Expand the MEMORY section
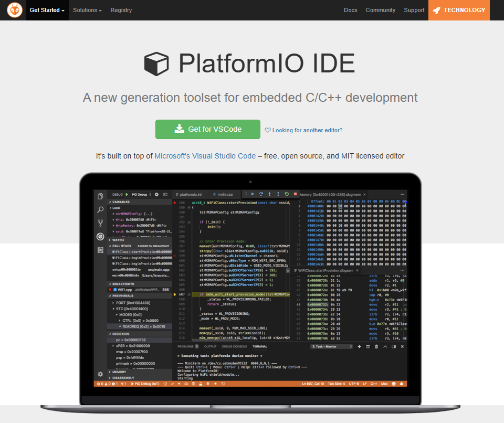Image resolution: width=504 pixels, height=423 pixels. (x=140, y=372)
